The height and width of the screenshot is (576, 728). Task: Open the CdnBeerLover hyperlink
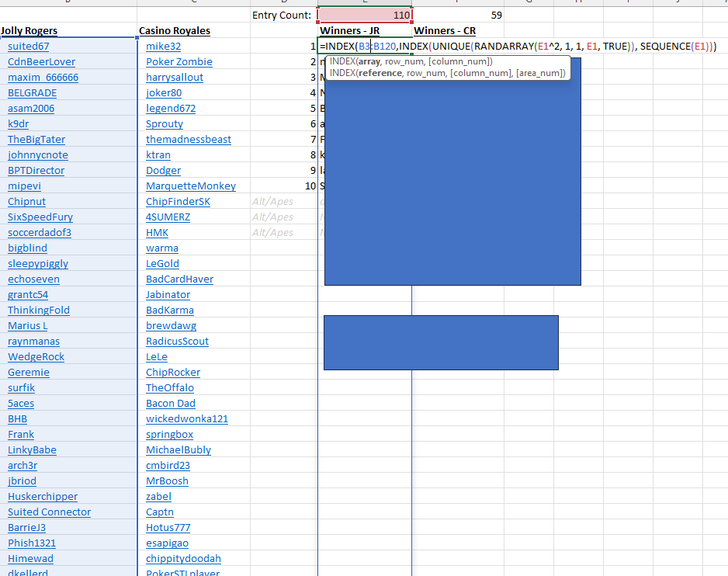(x=41, y=62)
